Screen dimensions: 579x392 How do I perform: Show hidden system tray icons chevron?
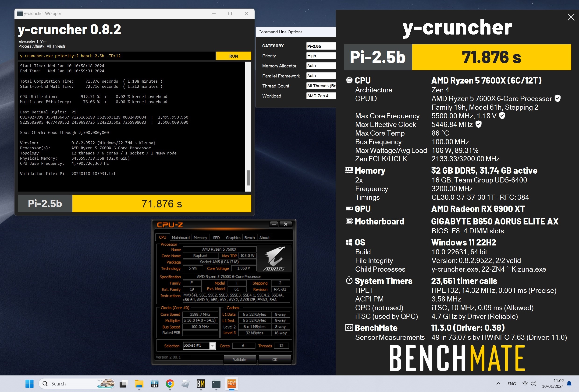[498, 384]
